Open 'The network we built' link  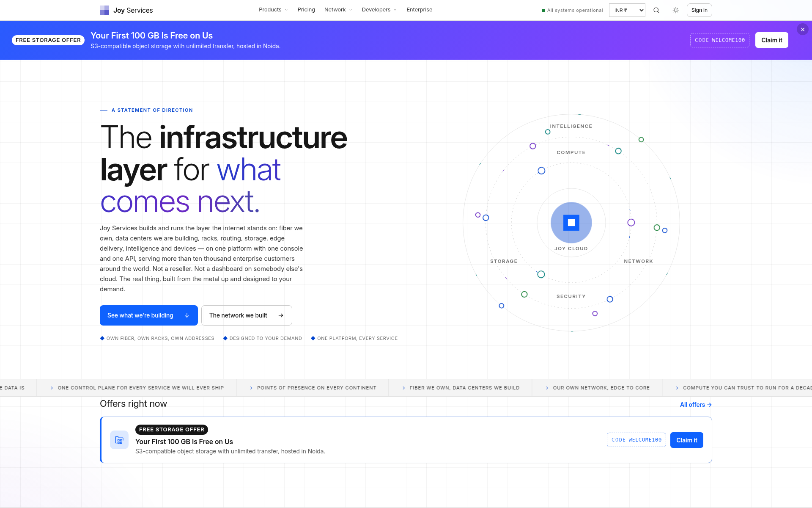tap(247, 315)
